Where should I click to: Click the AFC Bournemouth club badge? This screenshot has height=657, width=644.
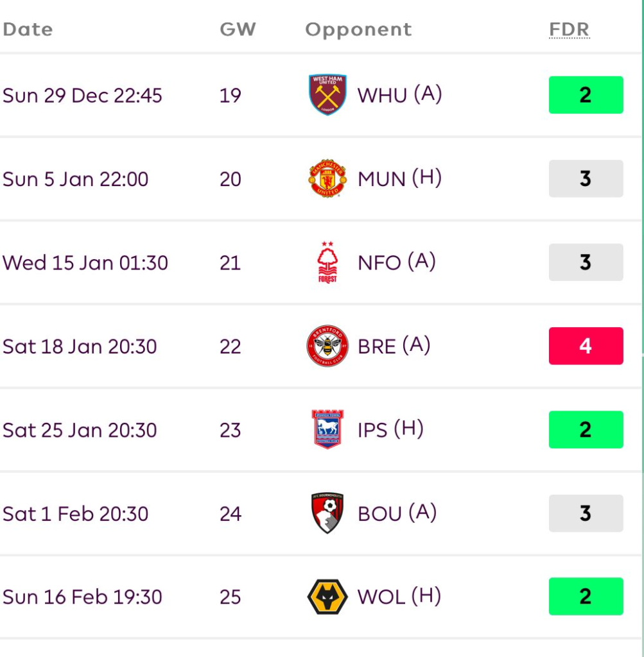coord(327,513)
